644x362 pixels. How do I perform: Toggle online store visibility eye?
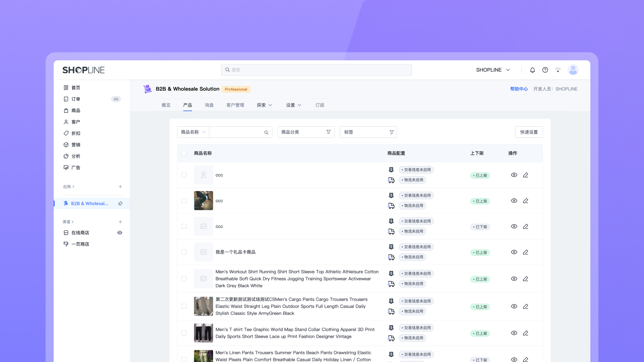(x=119, y=233)
